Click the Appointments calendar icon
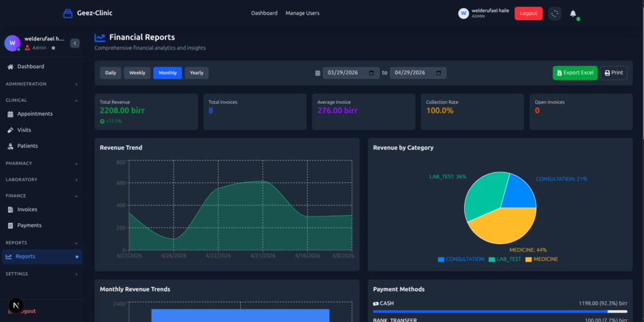The height and width of the screenshot is (322, 644). click(x=10, y=114)
